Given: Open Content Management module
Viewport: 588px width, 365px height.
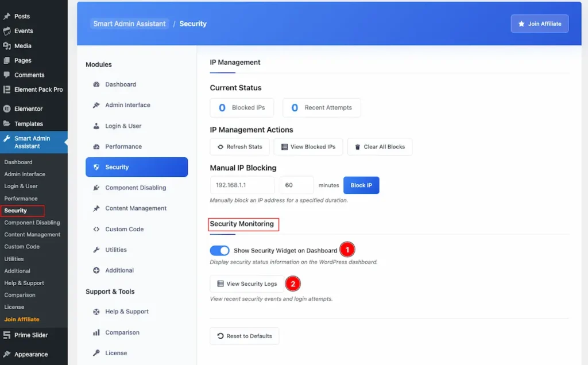Looking at the screenshot, I should [x=137, y=208].
